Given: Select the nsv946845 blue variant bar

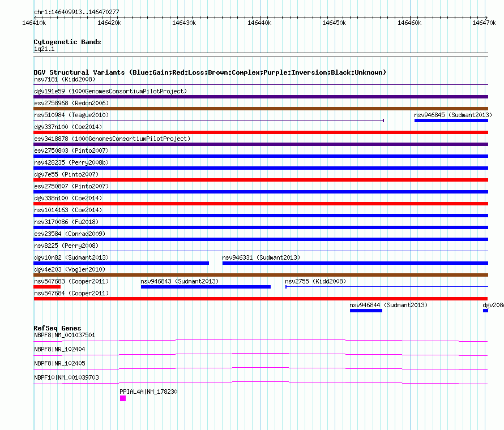Looking at the screenshot, I should [451, 120].
